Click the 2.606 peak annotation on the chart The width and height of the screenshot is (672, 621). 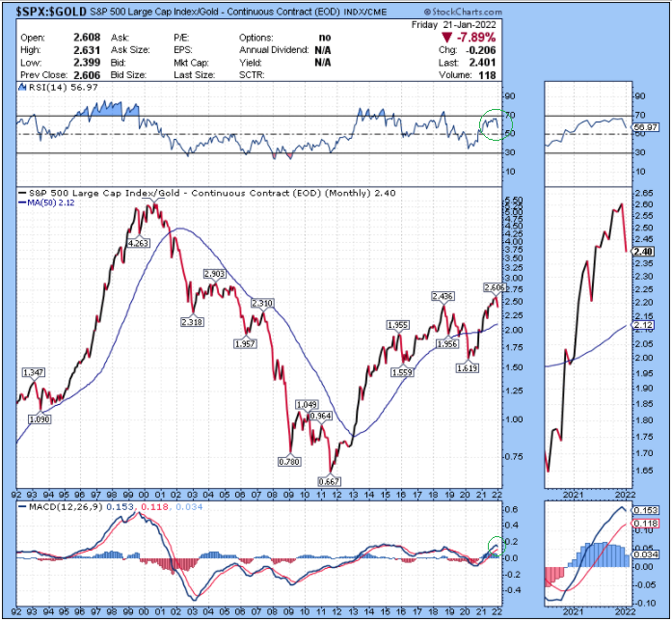[495, 287]
